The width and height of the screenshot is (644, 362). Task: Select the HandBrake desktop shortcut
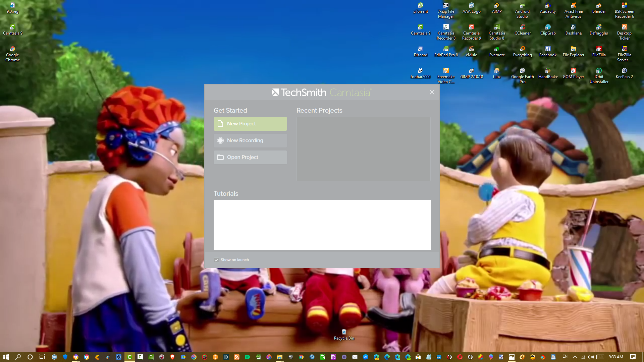pyautogui.click(x=548, y=73)
